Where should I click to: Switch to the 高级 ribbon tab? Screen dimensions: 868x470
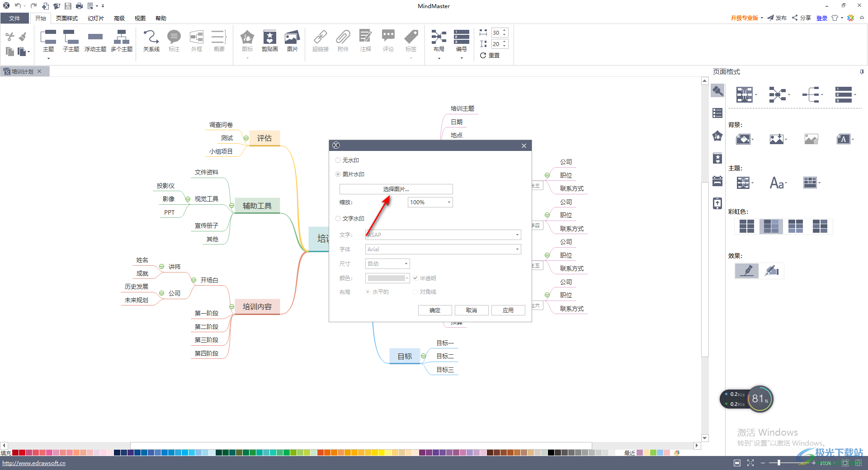click(119, 19)
